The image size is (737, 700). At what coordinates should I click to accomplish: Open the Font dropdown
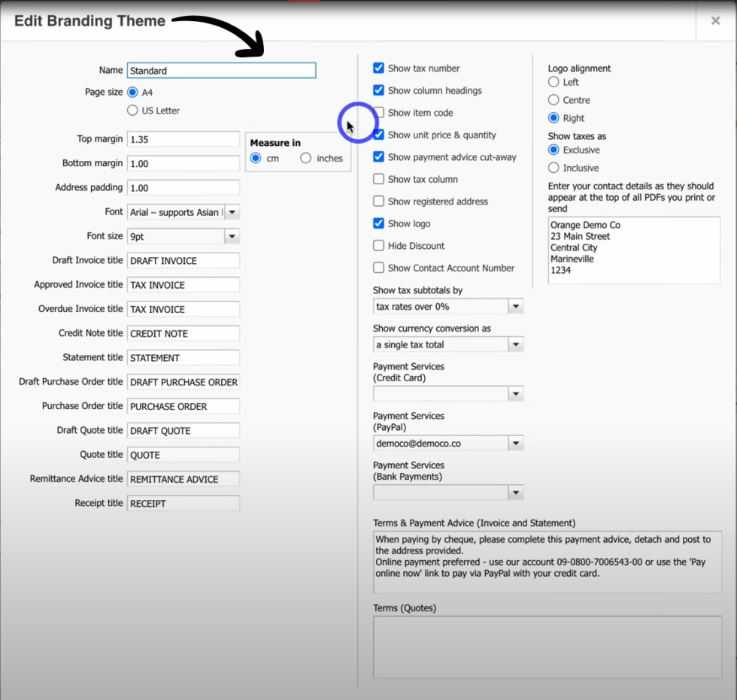[232, 212]
